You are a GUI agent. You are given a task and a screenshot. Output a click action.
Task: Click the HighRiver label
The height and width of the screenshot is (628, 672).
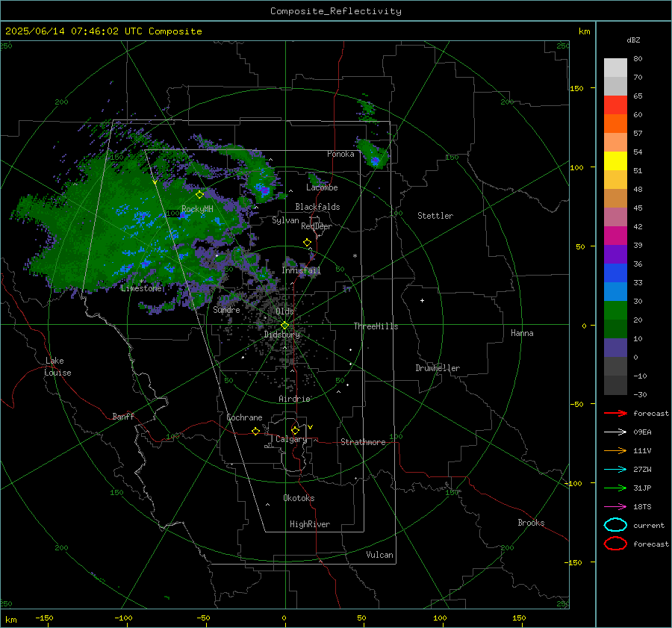click(x=310, y=524)
